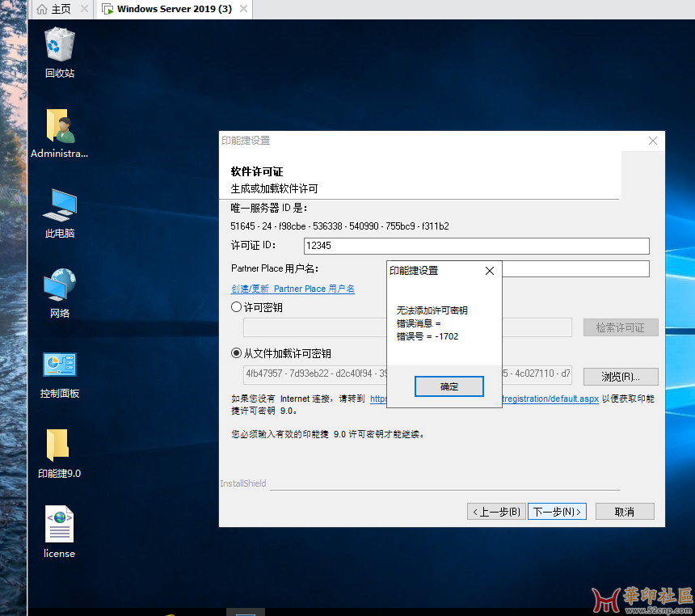Go back with 上一步(B) button
The image size is (695, 616).
point(496,512)
